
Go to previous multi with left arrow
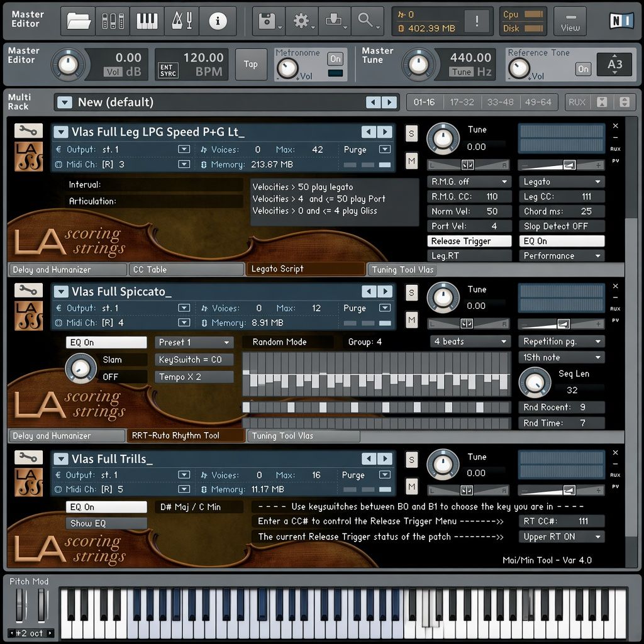[373, 102]
